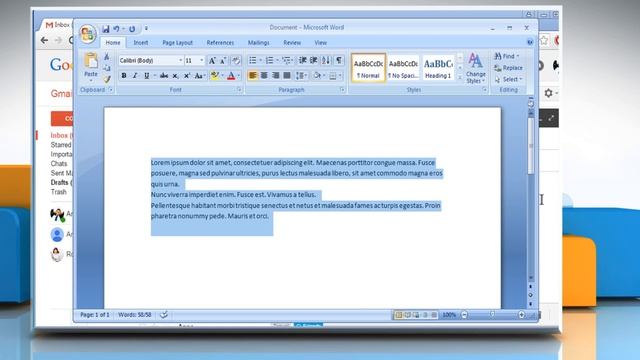Apply bulleted list
This screenshot has height=360, width=640.
coord(253,60)
